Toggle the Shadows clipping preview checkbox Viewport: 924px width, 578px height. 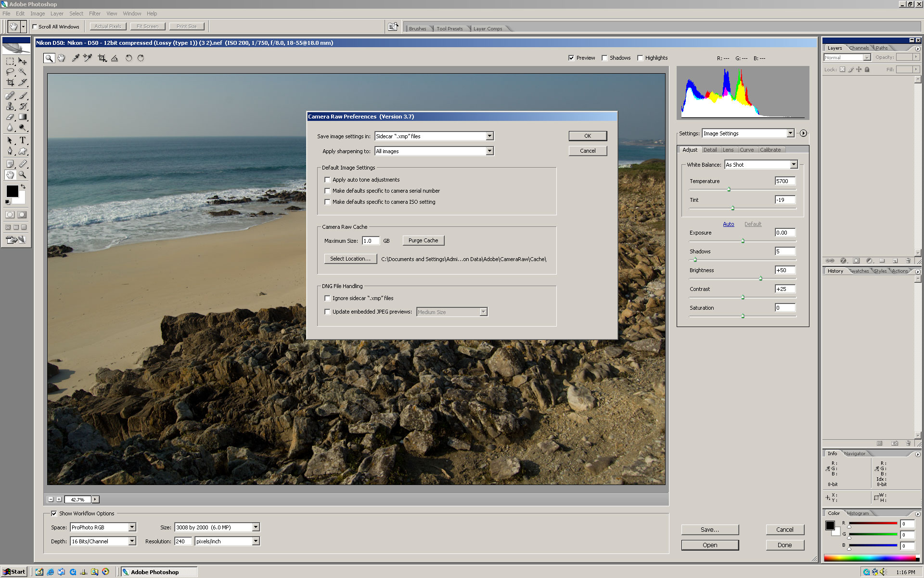pos(605,58)
